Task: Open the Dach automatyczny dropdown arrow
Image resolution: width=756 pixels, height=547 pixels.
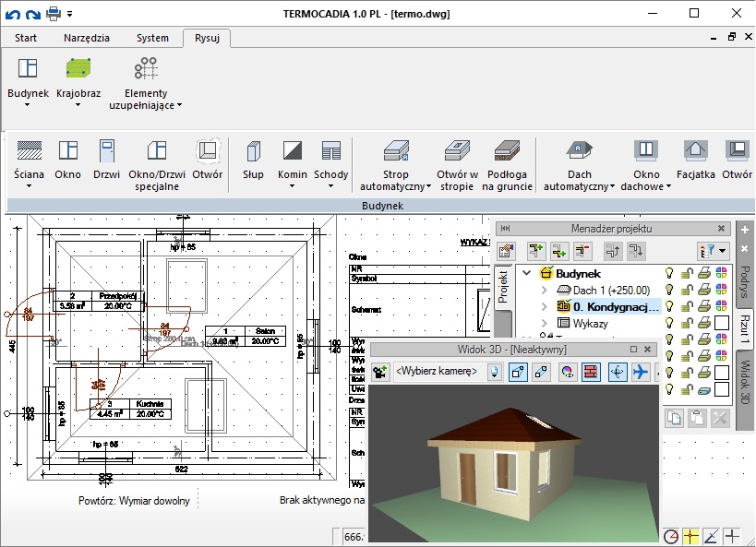Action: (x=612, y=186)
